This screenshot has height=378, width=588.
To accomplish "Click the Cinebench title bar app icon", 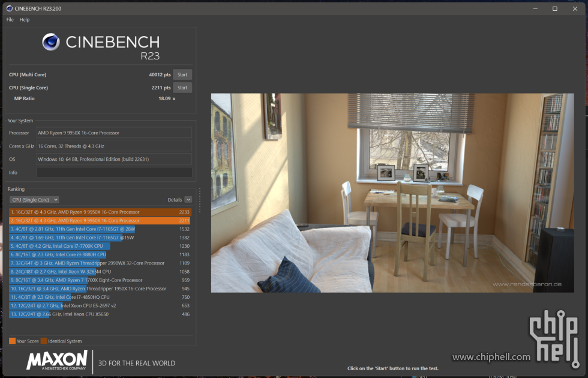I will click(10, 8).
